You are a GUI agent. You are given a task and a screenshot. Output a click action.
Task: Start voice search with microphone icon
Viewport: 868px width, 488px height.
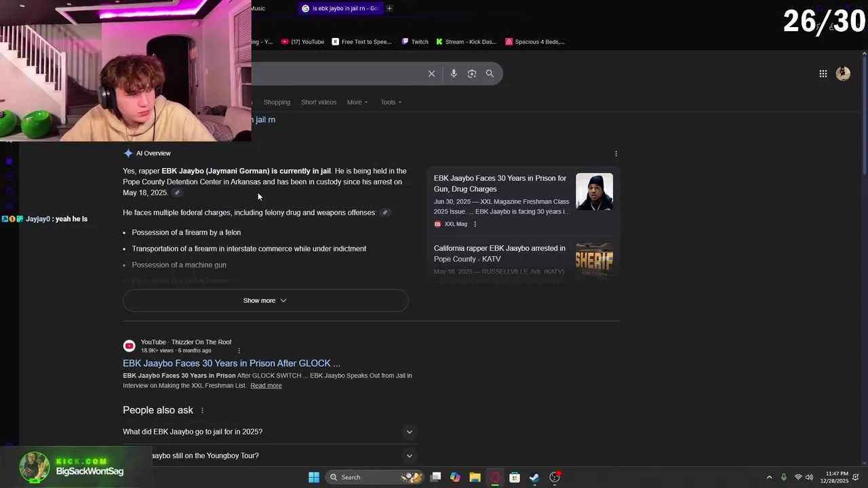(454, 74)
